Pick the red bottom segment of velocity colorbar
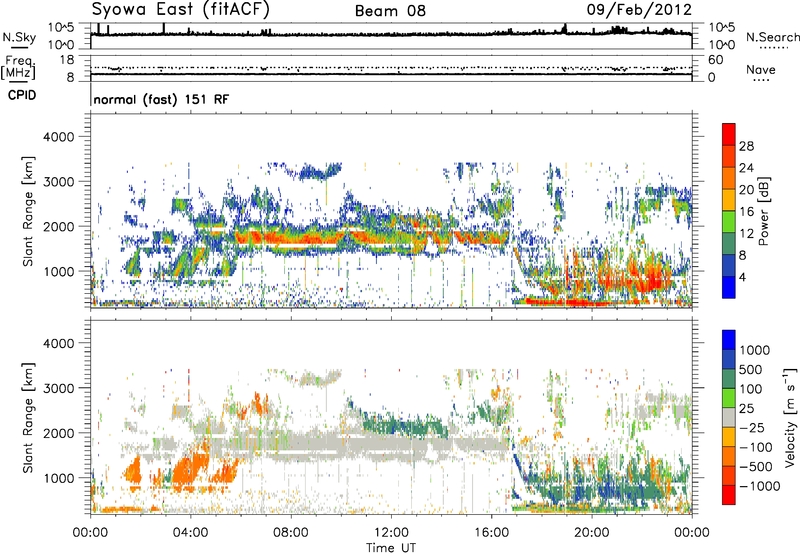Screen dimensions: 800x554 729,495
